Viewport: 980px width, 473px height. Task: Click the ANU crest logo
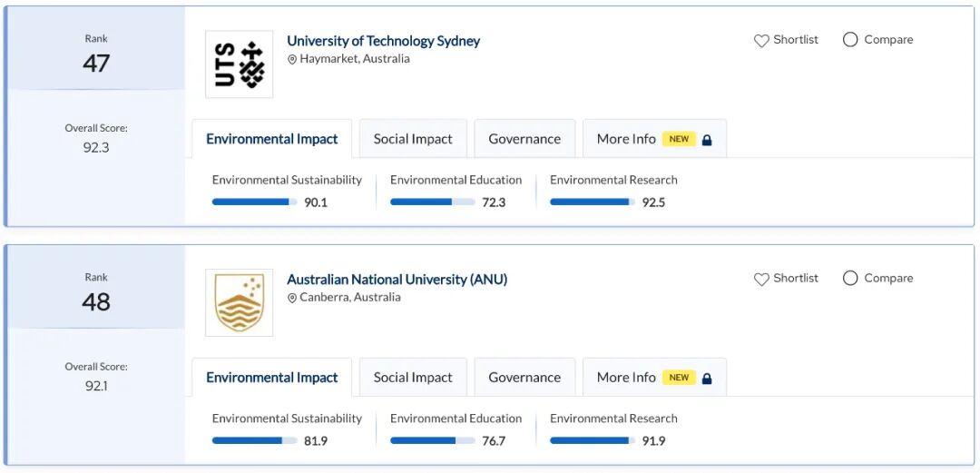coord(239,302)
